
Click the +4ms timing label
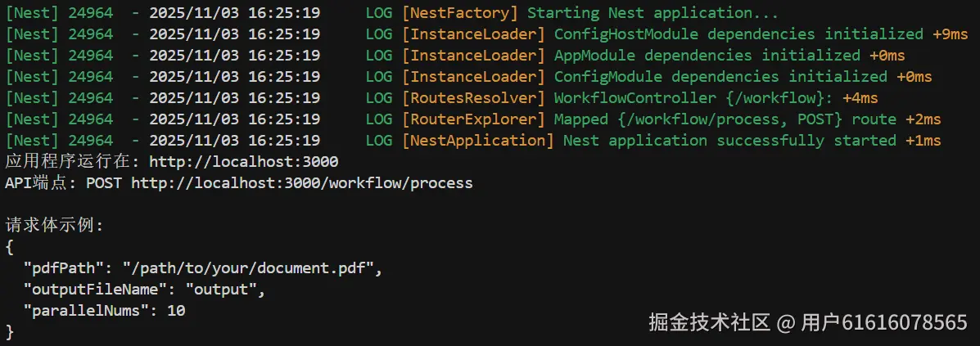(x=860, y=98)
